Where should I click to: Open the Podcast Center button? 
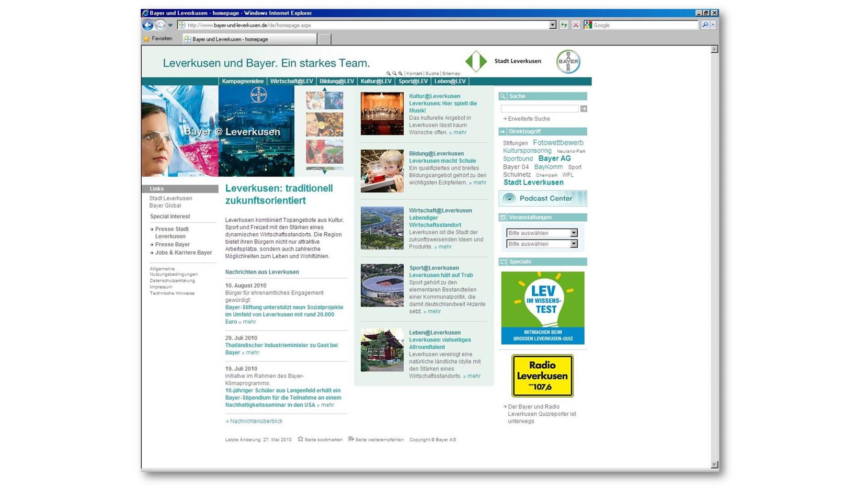(x=543, y=198)
